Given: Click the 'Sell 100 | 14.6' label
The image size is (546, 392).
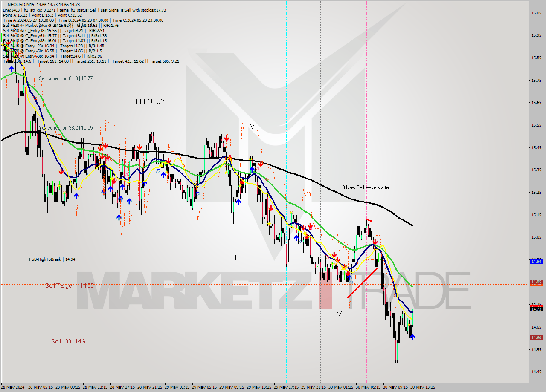Looking at the screenshot, I should tap(68, 341).
